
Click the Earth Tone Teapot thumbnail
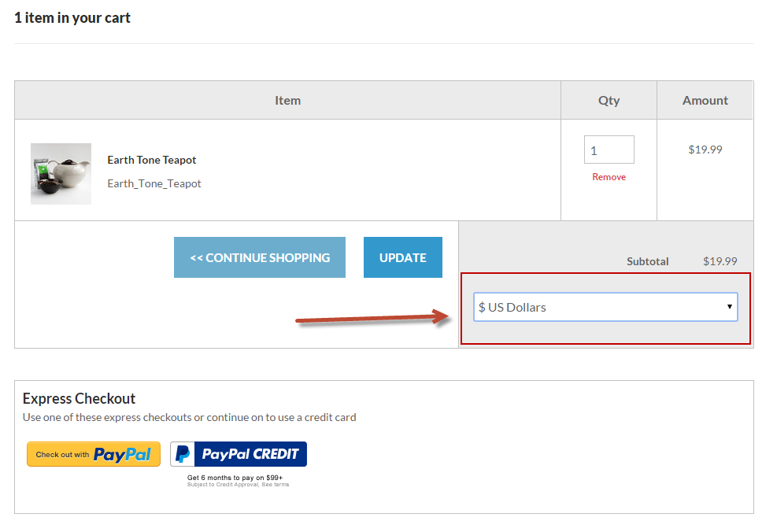pos(61,174)
